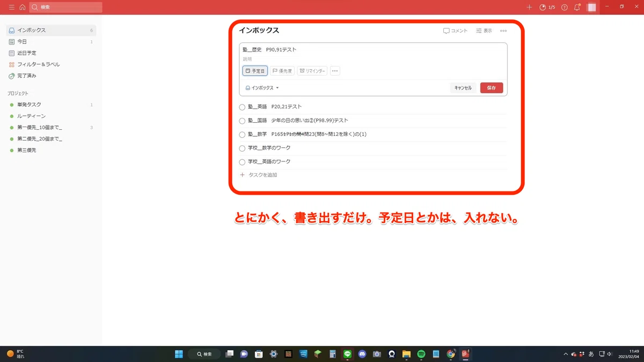
Task: Open the 第三優先 project
Action: coord(51,150)
